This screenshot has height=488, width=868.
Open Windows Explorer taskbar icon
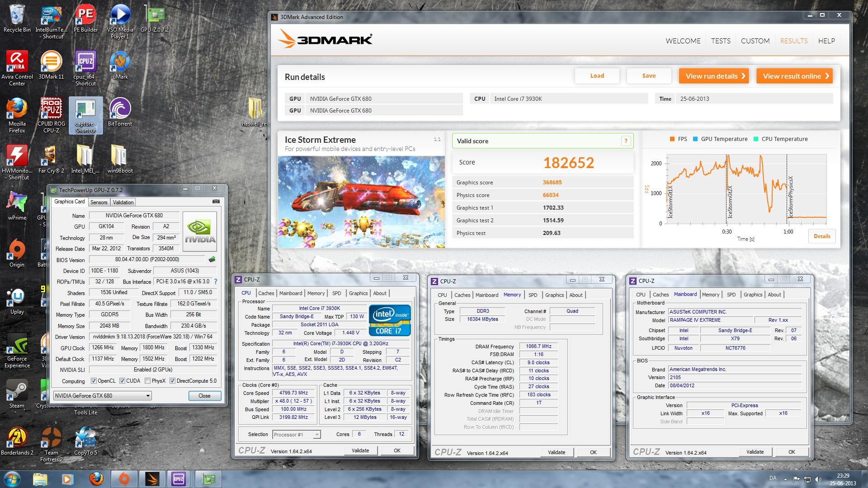pos(40,479)
